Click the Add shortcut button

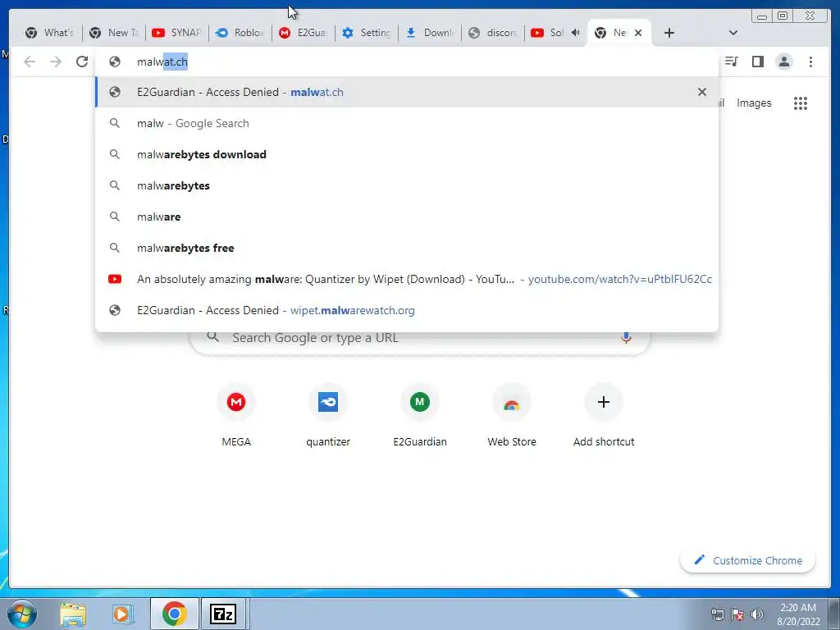604,414
